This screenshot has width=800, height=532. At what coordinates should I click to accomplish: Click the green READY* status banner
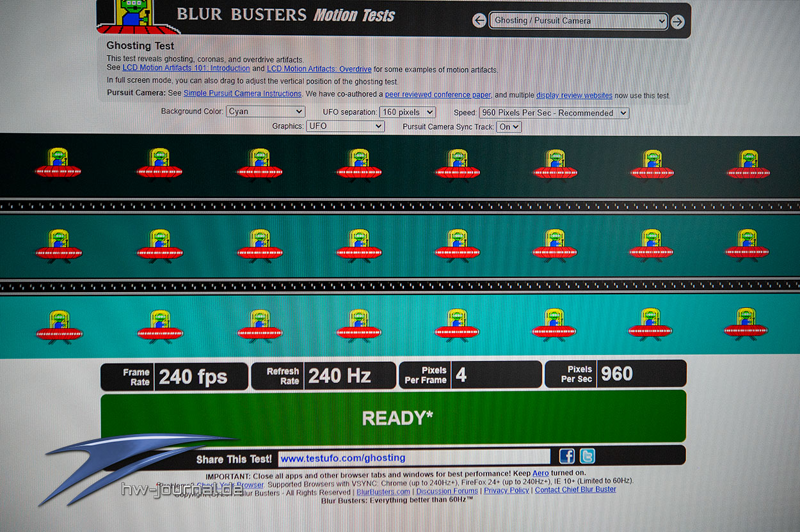coord(394,417)
